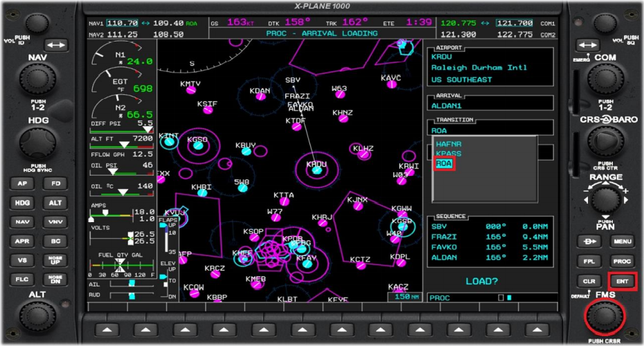This screenshot has height=346, width=644.
Task: Select ROA transition in list
Action: click(x=444, y=163)
